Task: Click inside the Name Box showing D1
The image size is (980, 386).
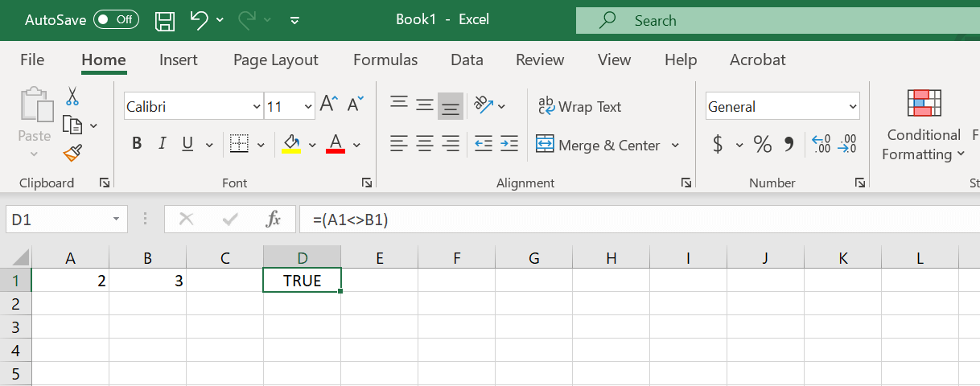Action: [x=58, y=219]
